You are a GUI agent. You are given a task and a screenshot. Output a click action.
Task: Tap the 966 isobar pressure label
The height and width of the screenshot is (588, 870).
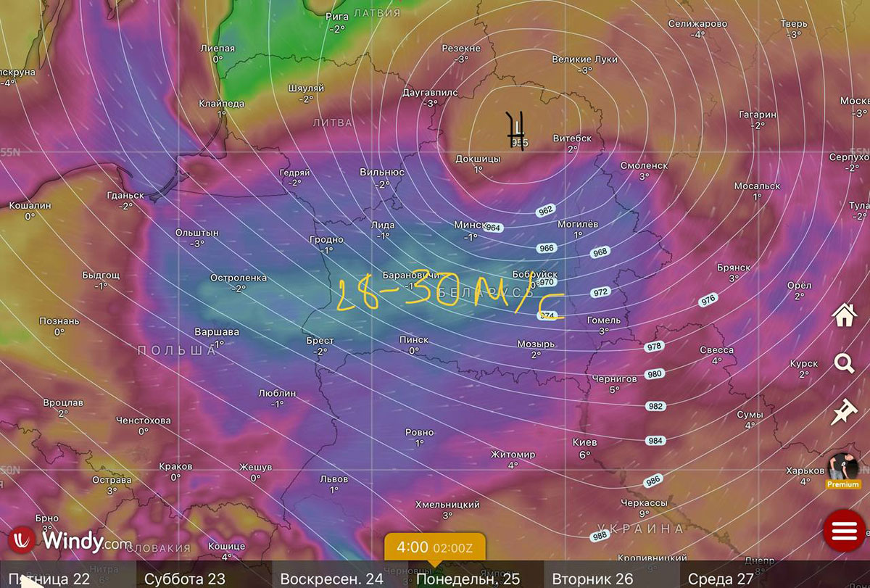[547, 248]
